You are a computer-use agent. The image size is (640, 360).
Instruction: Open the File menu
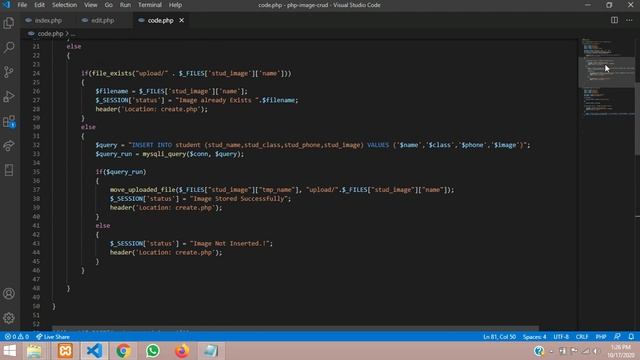coord(22,5)
